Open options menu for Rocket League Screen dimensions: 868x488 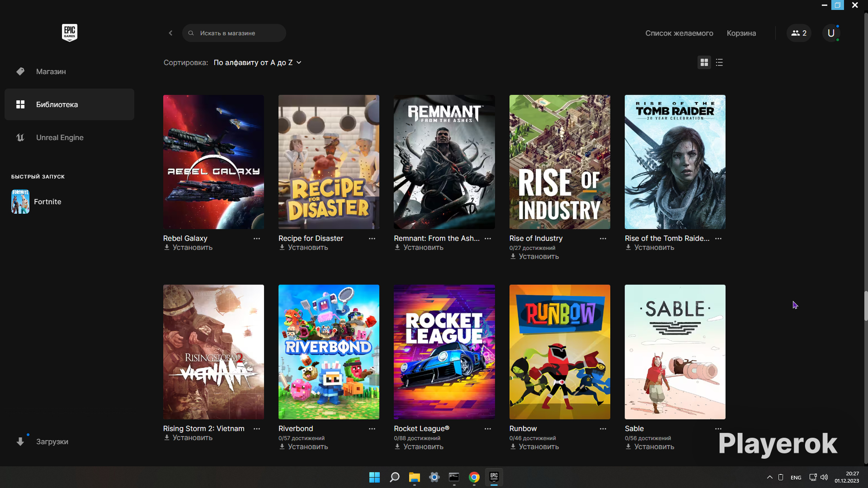[x=487, y=429]
